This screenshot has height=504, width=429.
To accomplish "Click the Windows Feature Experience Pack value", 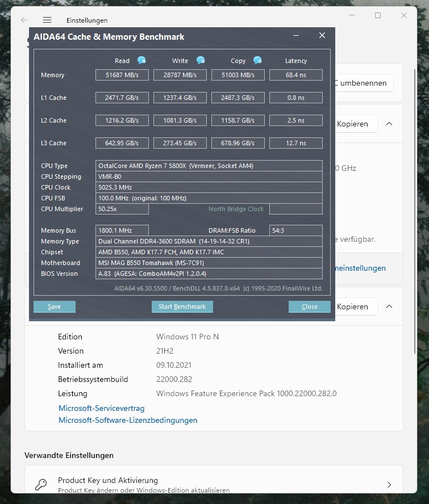I will pyautogui.click(x=246, y=393).
